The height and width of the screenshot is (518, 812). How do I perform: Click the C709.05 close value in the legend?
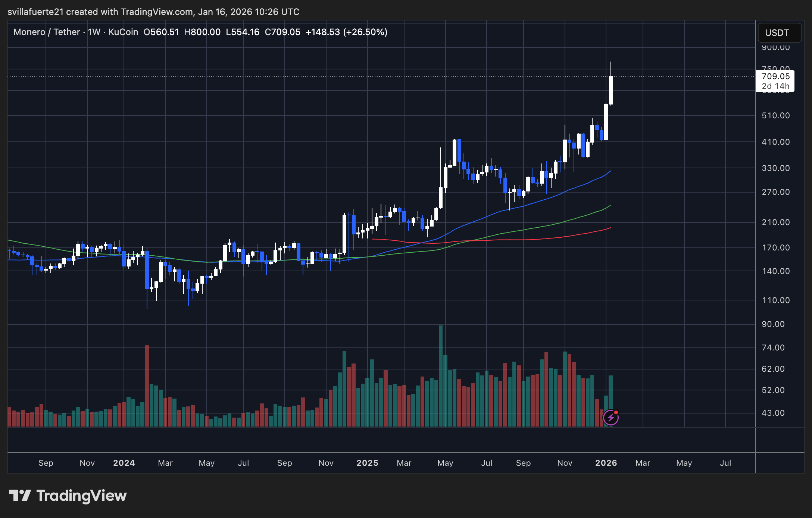(x=282, y=32)
